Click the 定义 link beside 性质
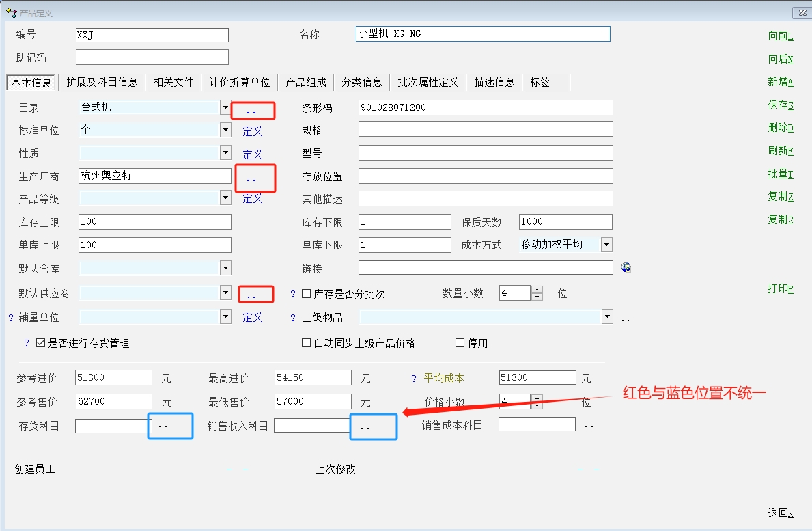Viewport: 812px width, 531px height. [252, 154]
